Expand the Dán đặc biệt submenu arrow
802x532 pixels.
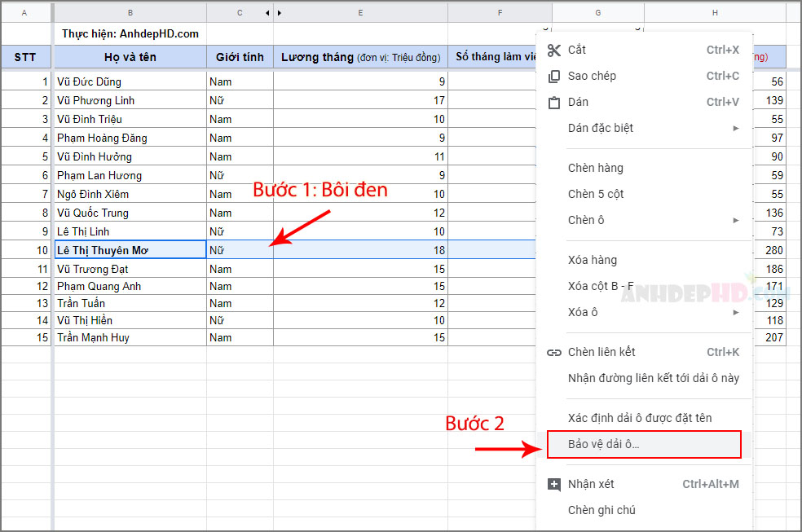coord(735,128)
